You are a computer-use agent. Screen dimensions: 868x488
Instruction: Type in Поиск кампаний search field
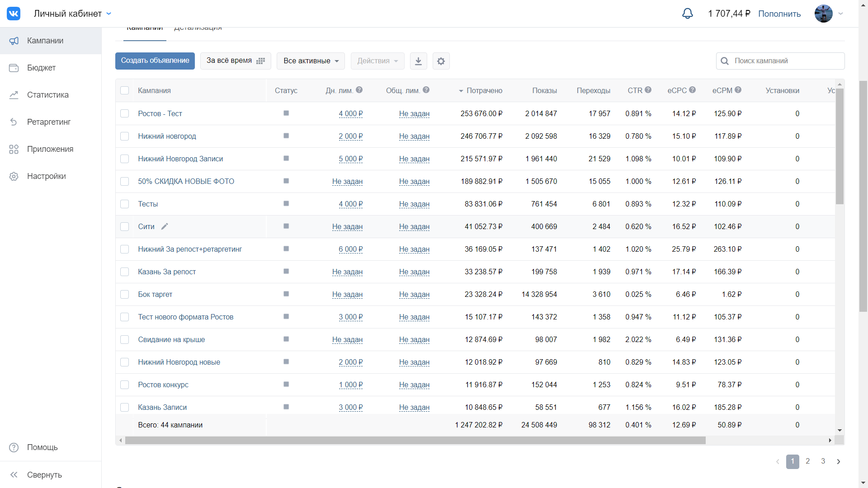coord(786,61)
